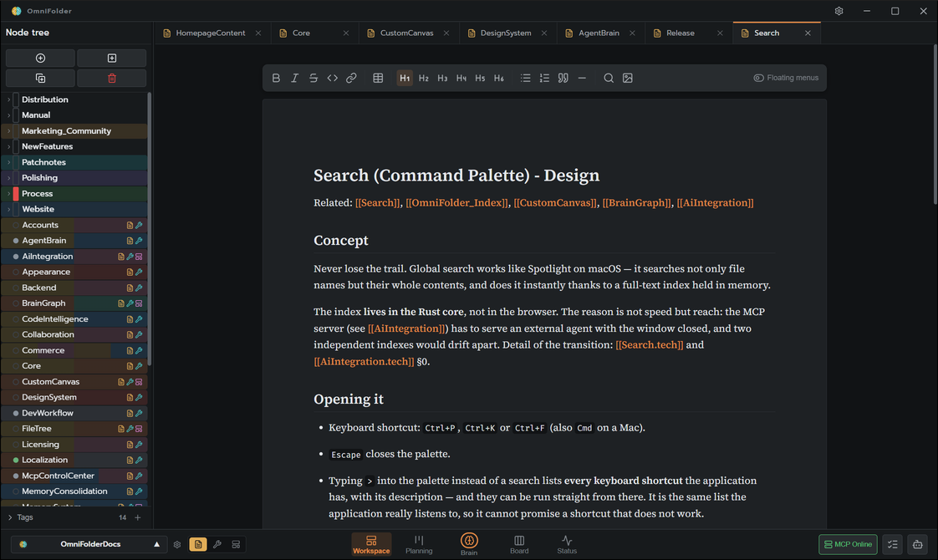Image resolution: width=938 pixels, height=560 pixels.
Task: Insert a horizontal rule line
Action: (582, 78)
